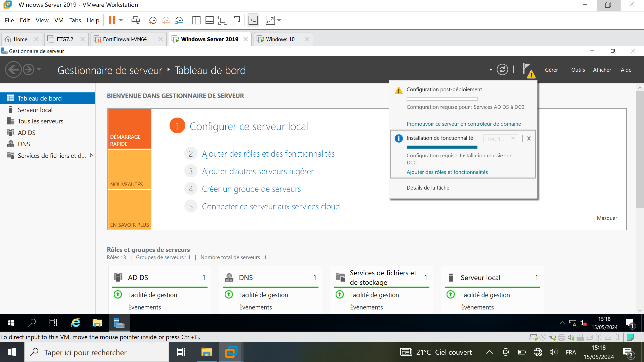
Task: Toggle the thumbnail bar view icon
Action: point(209,20)
